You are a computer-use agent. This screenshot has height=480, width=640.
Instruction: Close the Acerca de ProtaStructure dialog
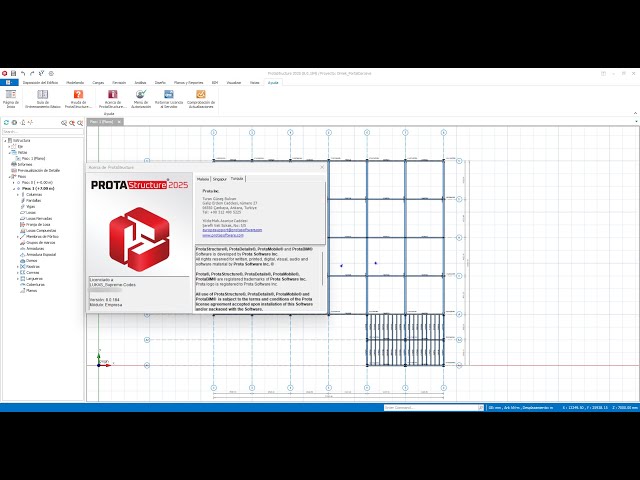click(x=322, y=167)
